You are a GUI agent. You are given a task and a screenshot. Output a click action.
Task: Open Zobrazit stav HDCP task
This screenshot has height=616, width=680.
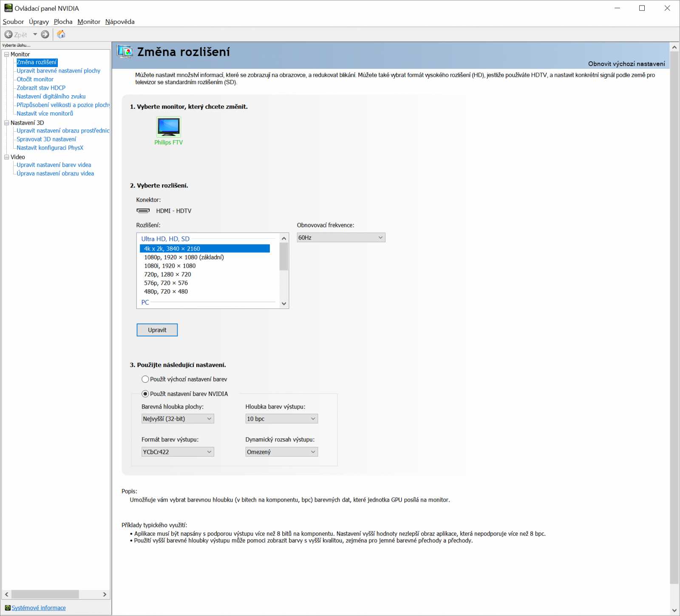(41, 88)
